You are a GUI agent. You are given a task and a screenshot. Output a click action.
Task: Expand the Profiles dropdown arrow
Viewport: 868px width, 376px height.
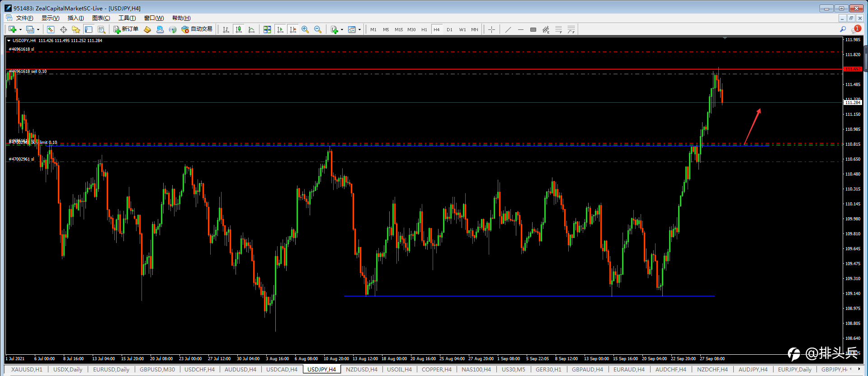[38, 29]
